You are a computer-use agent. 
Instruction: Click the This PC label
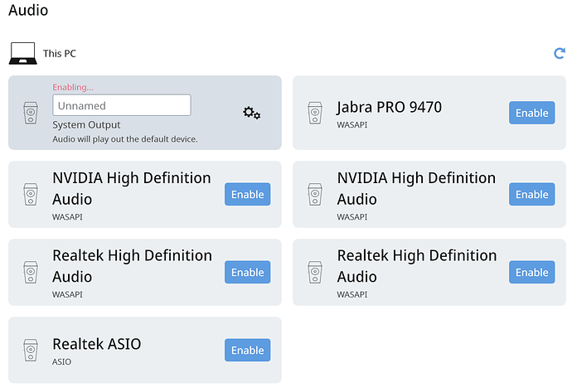pyautogui.click(x=60, y=54)
